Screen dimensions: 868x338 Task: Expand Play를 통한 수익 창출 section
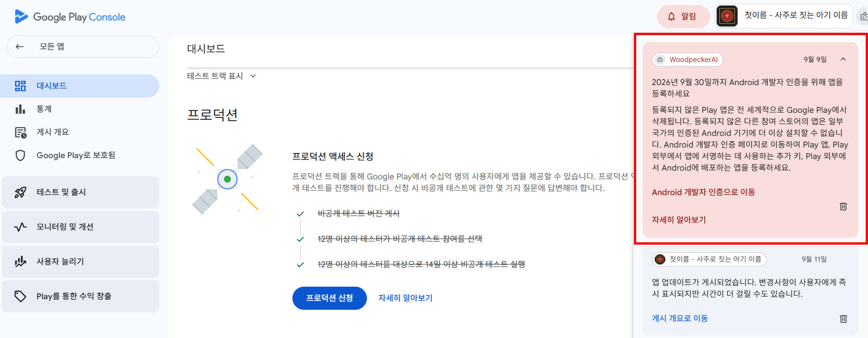(81, 296)
